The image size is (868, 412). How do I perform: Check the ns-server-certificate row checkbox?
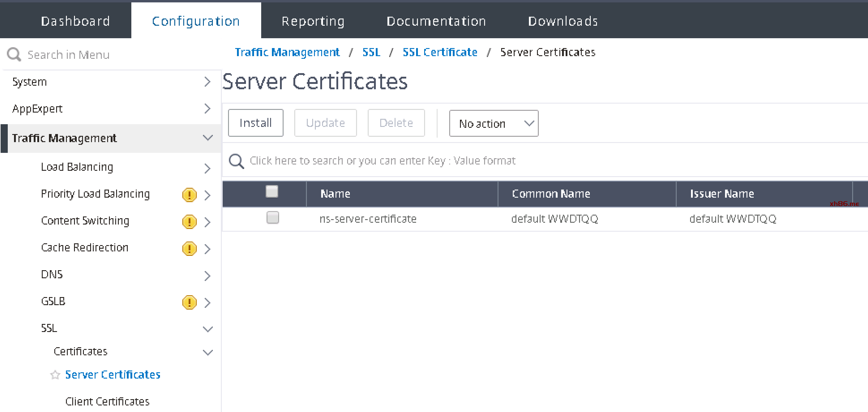coord(272,217)
